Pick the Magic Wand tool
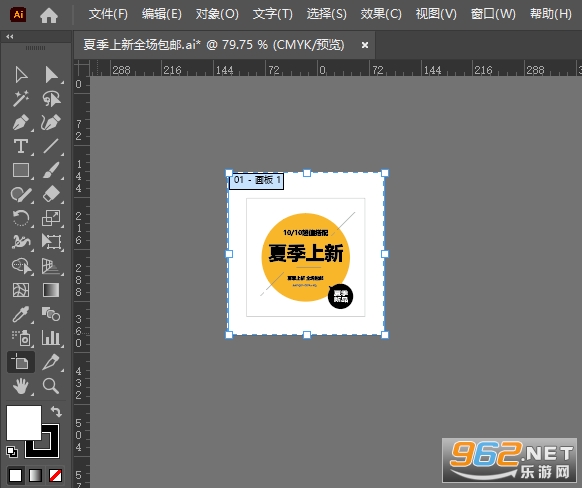 [x=21, y=98]
